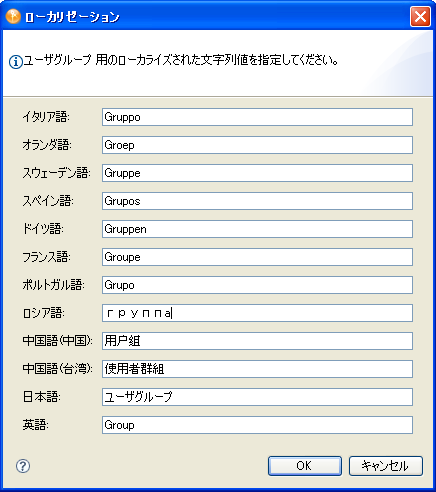Click the ロシア語 label text

44,313
